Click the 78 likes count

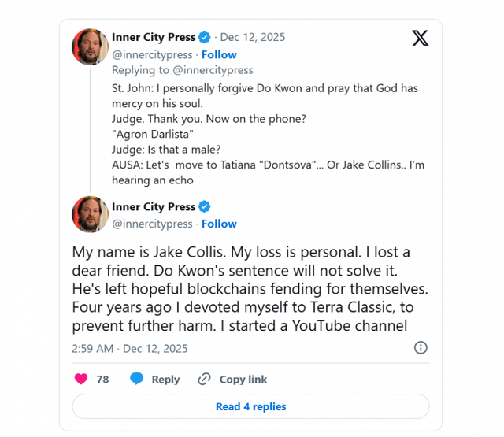102,379
